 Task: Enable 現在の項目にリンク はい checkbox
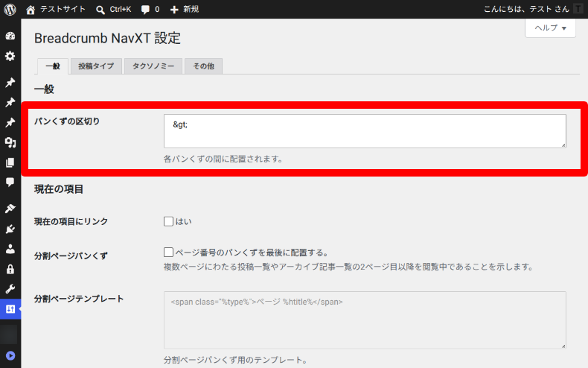[168, 221]
